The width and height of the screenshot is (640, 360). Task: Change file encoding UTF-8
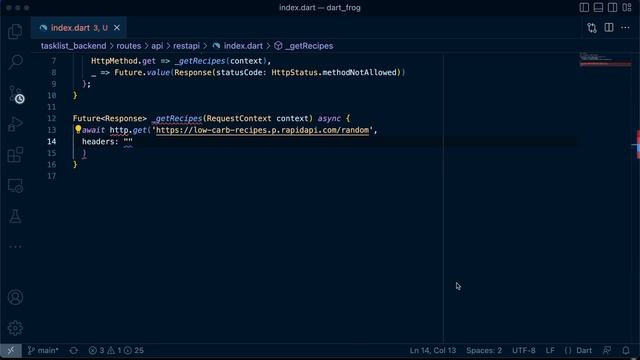[x=524, y=350]
